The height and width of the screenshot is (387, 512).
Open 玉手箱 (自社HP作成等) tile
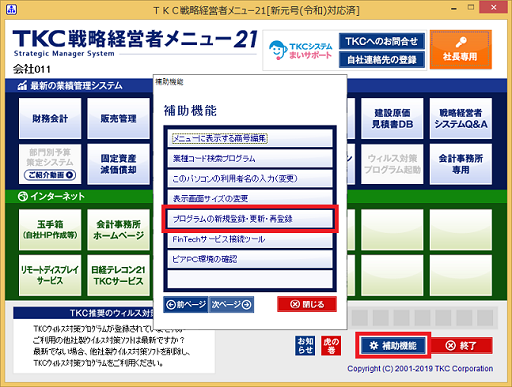[50, 230]
